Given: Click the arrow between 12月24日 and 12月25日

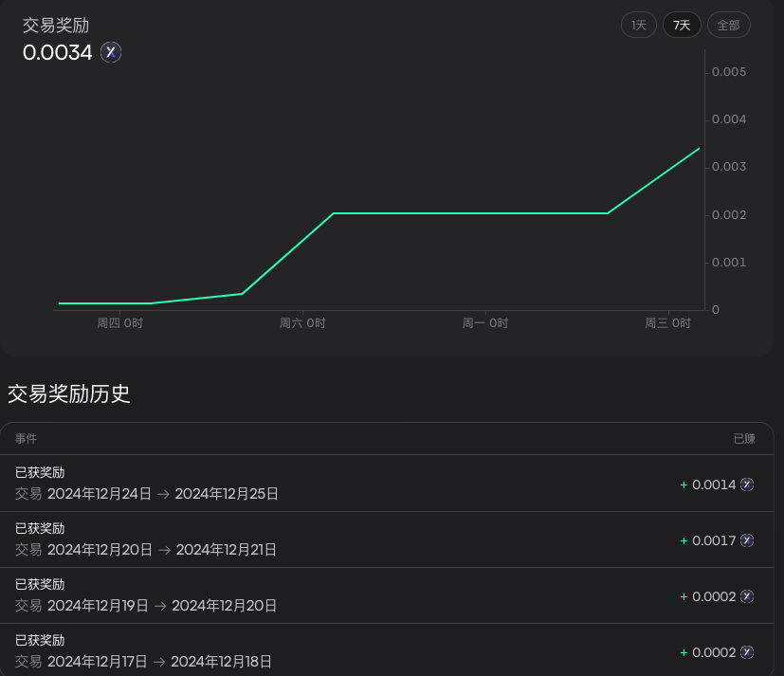Looking at the screenshot, I should coord(163,494).
